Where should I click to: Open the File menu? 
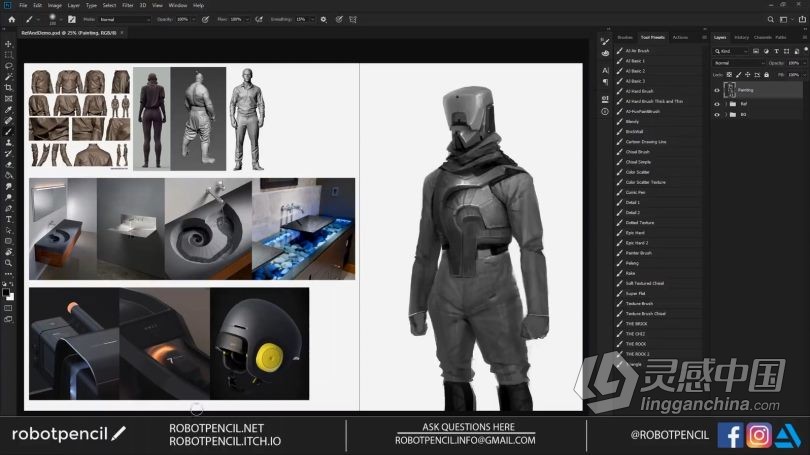[23, 5]
